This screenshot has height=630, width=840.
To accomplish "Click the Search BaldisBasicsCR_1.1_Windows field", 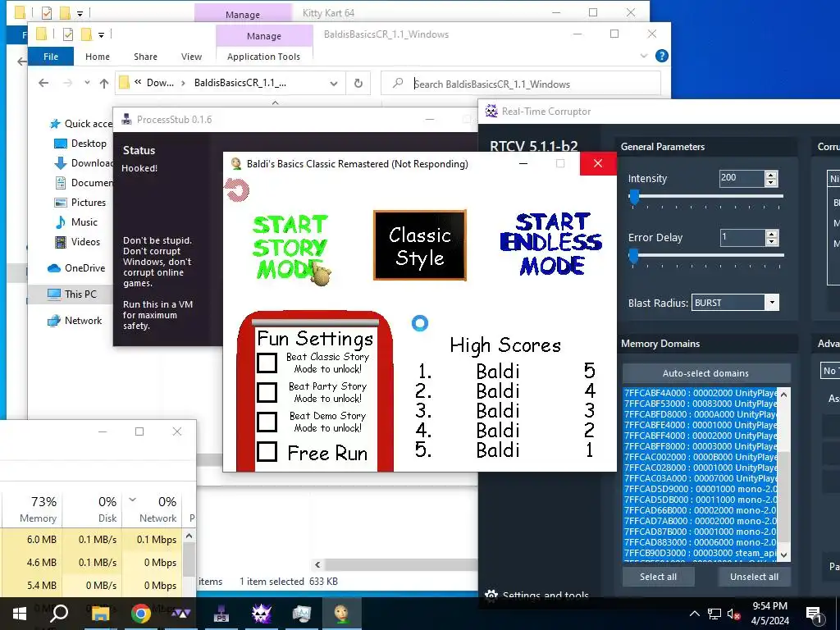I will click(521, 84).
